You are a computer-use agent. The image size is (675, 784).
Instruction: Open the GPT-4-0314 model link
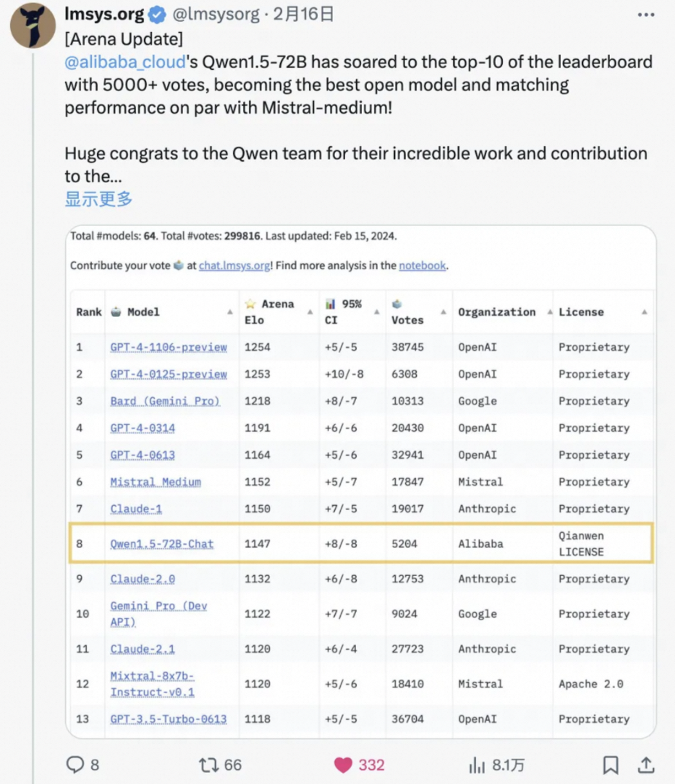142,428
